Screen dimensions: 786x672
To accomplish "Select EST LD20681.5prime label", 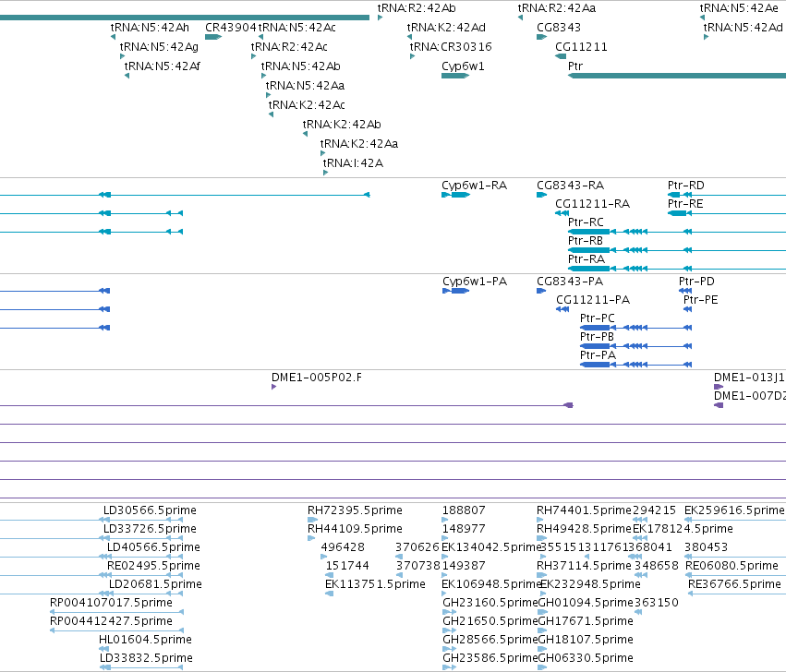I will pos(155,585).
